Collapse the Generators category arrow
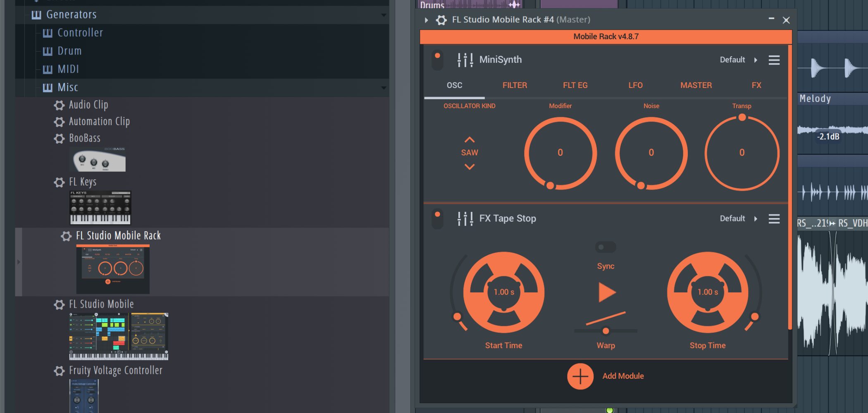This screenshot has width=868, height=413. (383, 15)
